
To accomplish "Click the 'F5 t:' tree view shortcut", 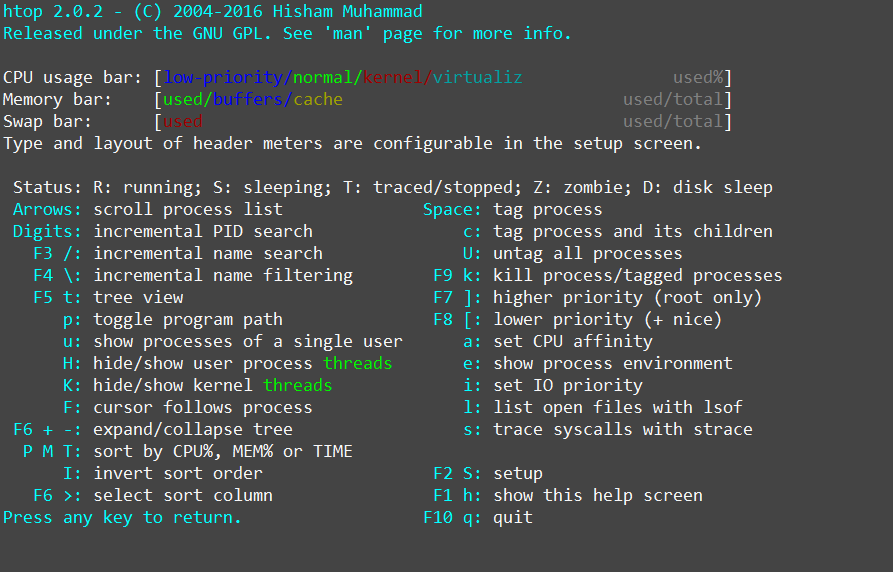I will (x=57, y=297).
